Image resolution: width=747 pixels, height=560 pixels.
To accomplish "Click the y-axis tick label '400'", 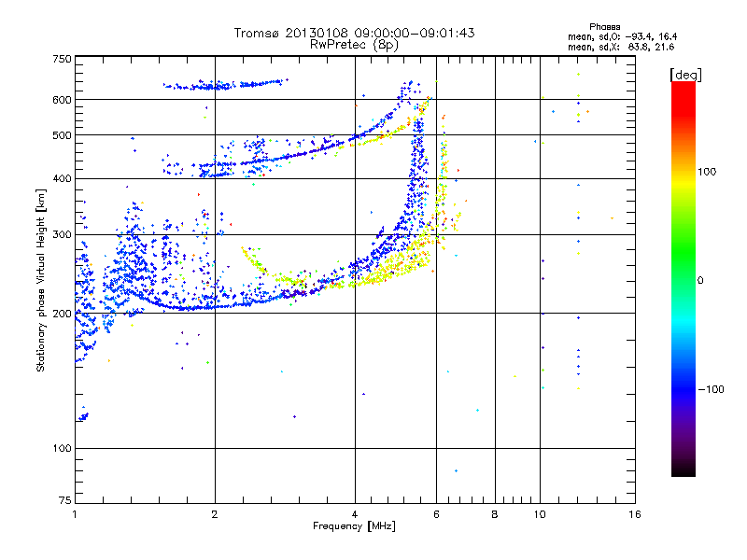I will [63, 179].
